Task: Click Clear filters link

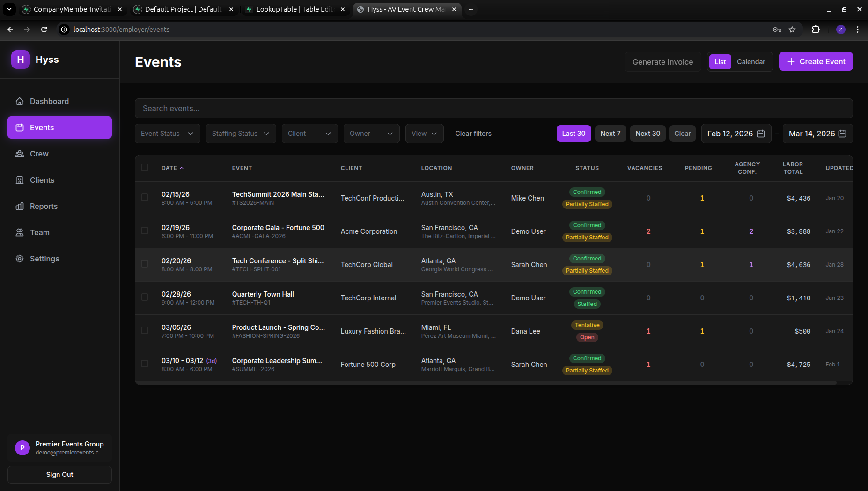Action: point(473,134)
